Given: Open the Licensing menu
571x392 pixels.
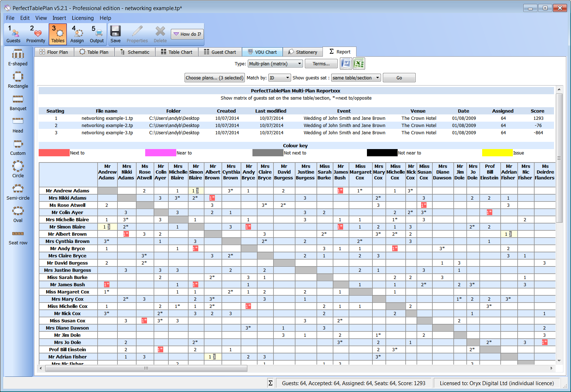Looking at the screenshot, I should [83, 18].
